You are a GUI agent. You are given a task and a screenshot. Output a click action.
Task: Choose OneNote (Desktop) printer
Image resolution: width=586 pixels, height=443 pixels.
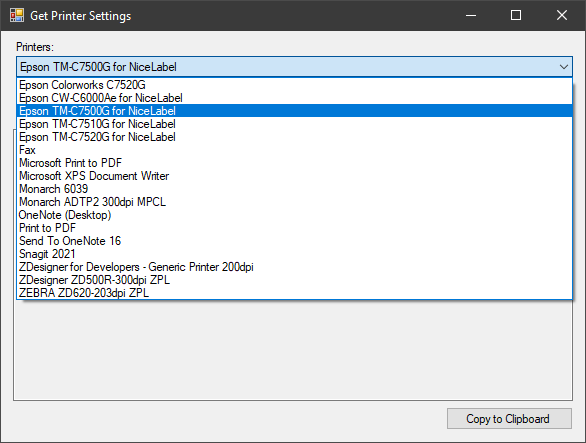(x=294, y=215)
